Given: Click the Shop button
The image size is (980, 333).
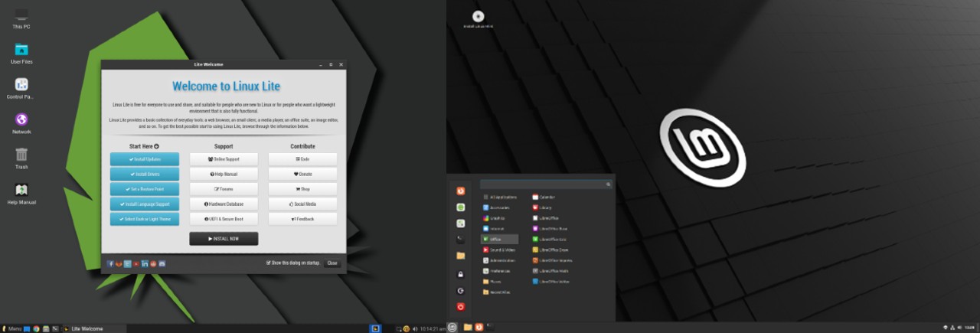Looking at the screenshot, I should pos(302,189).
